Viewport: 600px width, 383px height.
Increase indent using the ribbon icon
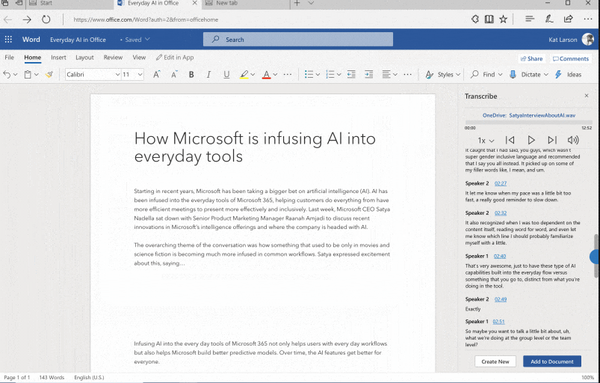coord(368,75)
